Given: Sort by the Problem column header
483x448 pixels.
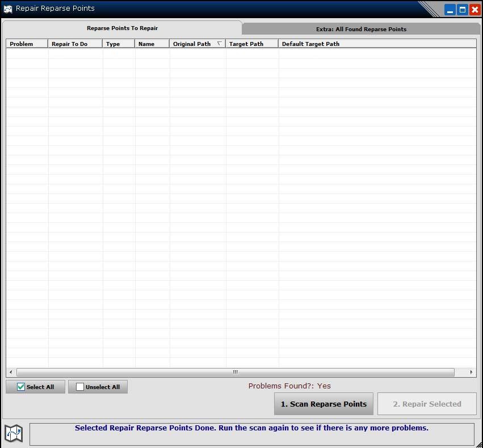Looking at the screenshot, I should pos(27,44).
